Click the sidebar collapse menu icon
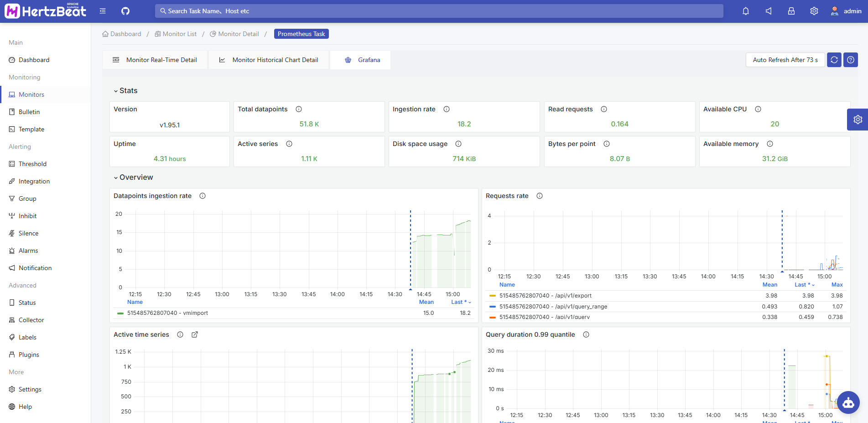This screenshot has width=868, height=423. tap(103, 11)
